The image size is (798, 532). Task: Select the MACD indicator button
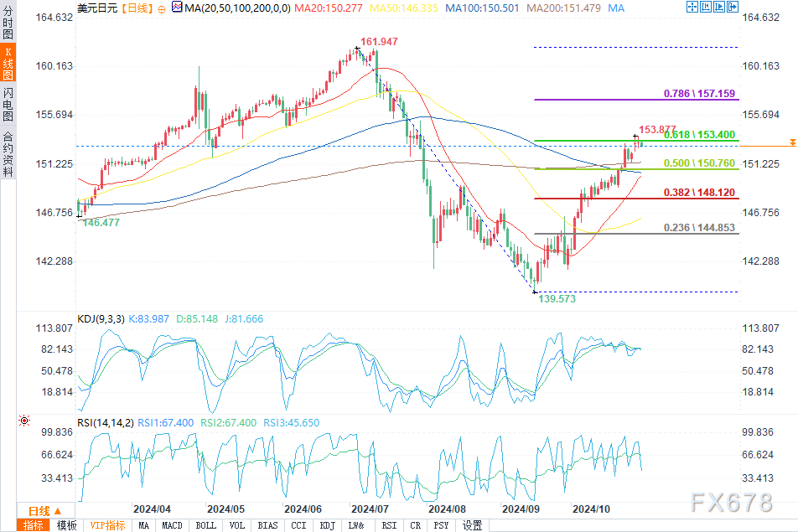pyautogui.click(x=173, y=525)
